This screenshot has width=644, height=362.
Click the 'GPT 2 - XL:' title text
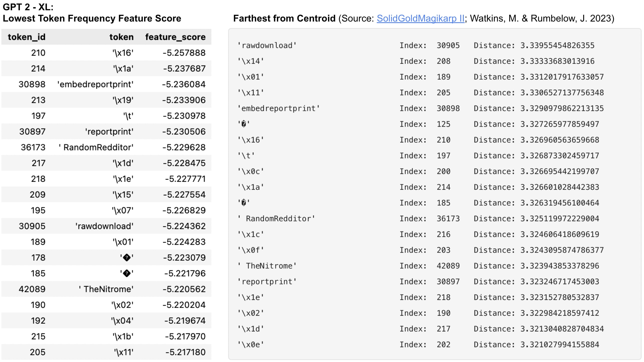[x=28, y=7]
